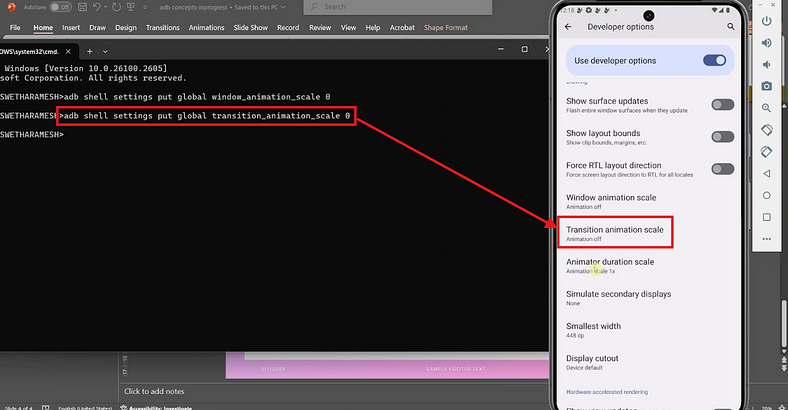Screen dimensions: 788x410
Task: Maximize the terminal window
Action: (x=525, y=49)
